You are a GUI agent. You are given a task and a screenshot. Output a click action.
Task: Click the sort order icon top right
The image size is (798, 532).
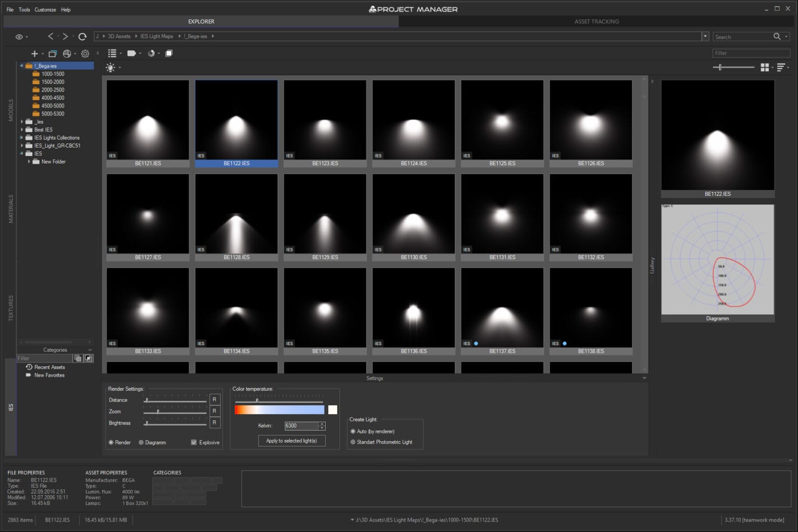pyautogui.click(x=782, y=67)
